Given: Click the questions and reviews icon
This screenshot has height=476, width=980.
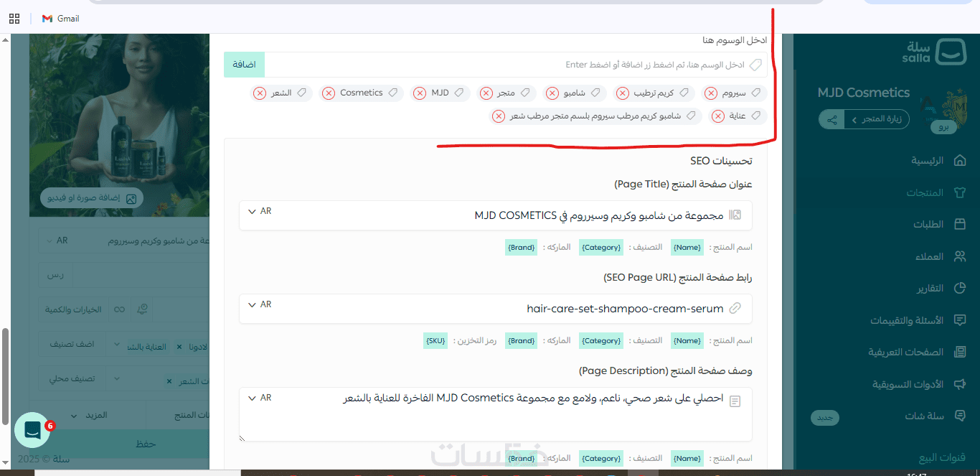Looking at the screenshot, I should pyautogui.click(x=960, y=320).
